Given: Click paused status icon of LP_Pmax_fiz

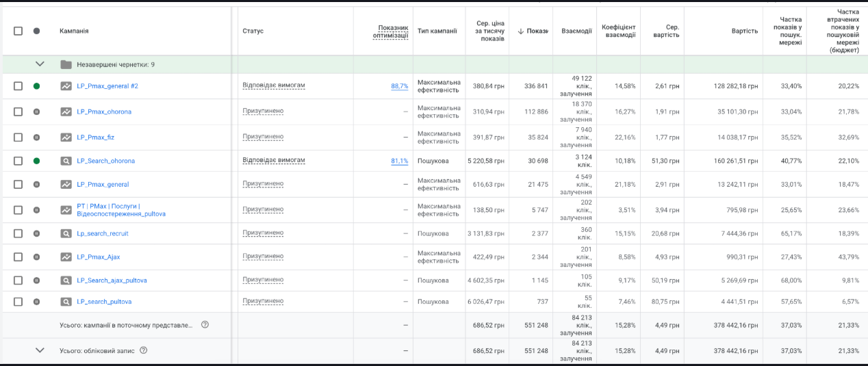Looking at the screenshot, I should tap(36, 138).
